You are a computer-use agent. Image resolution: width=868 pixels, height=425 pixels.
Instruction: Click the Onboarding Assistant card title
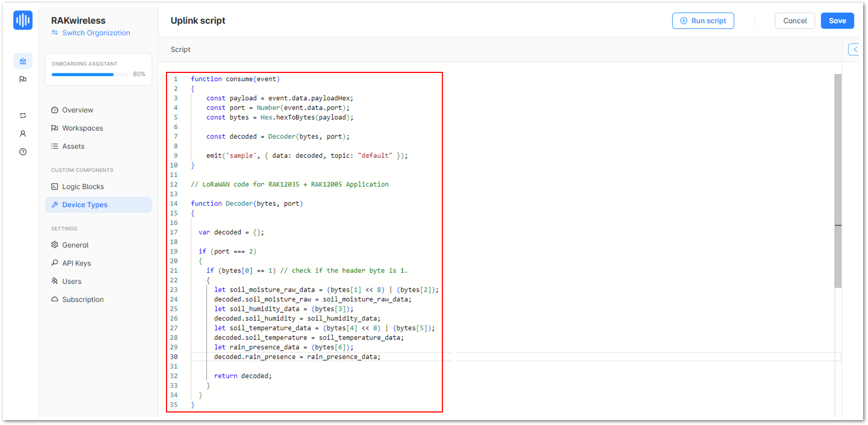(x=84, y=64)
